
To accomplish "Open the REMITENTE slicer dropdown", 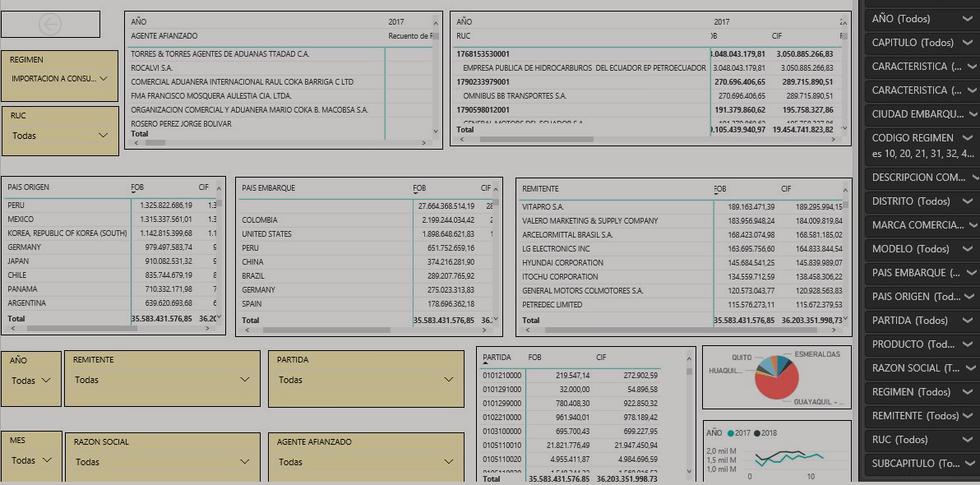I will 162,380.
